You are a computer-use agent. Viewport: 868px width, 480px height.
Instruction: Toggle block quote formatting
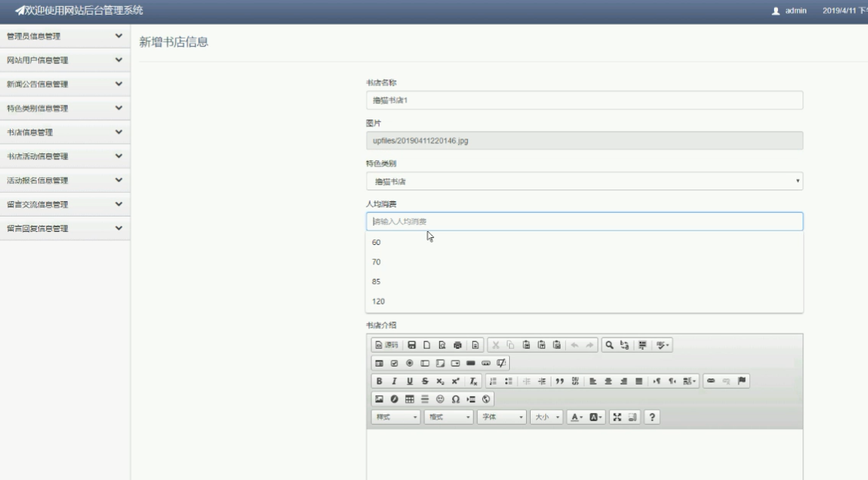560,381
